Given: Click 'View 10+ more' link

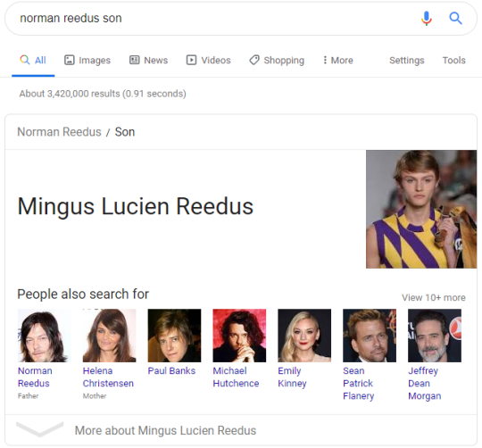Looking at the screenshot, I should 434,297.
